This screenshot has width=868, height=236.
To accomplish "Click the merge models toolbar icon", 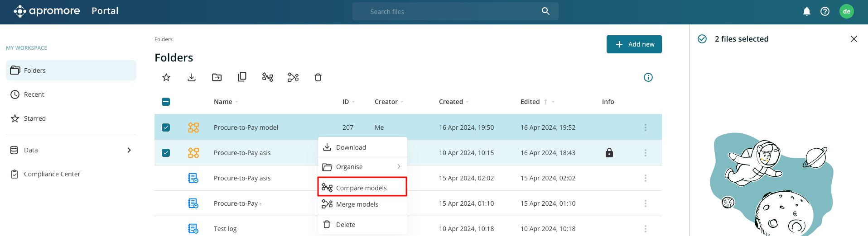I will (293, 77).
